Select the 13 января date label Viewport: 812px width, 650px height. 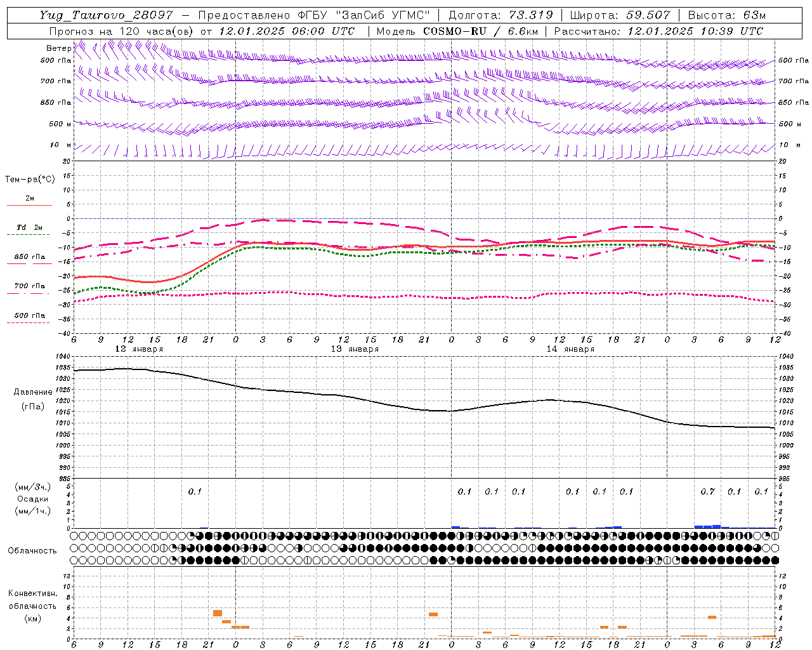tap(355, 349)
